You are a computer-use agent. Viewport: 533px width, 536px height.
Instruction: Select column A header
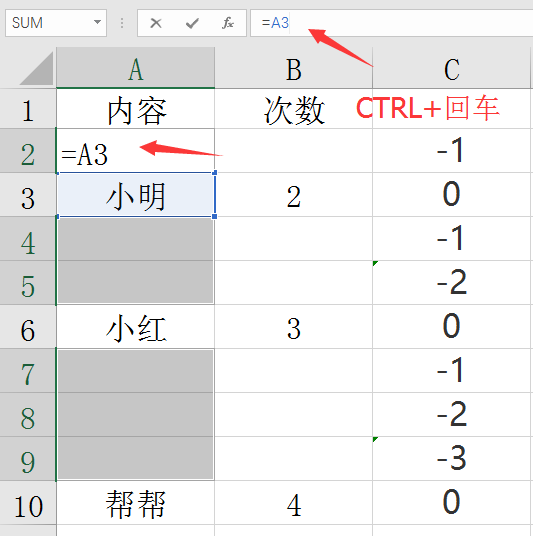pos(135,68)
